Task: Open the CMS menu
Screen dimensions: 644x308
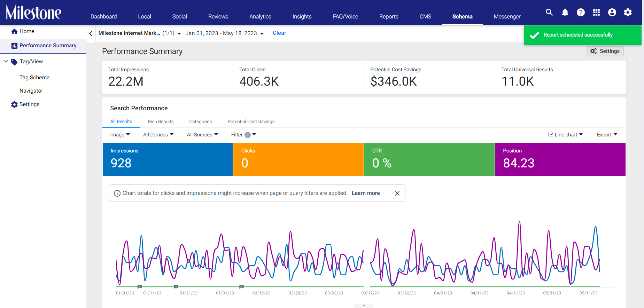Action: (x=425, y=16)
